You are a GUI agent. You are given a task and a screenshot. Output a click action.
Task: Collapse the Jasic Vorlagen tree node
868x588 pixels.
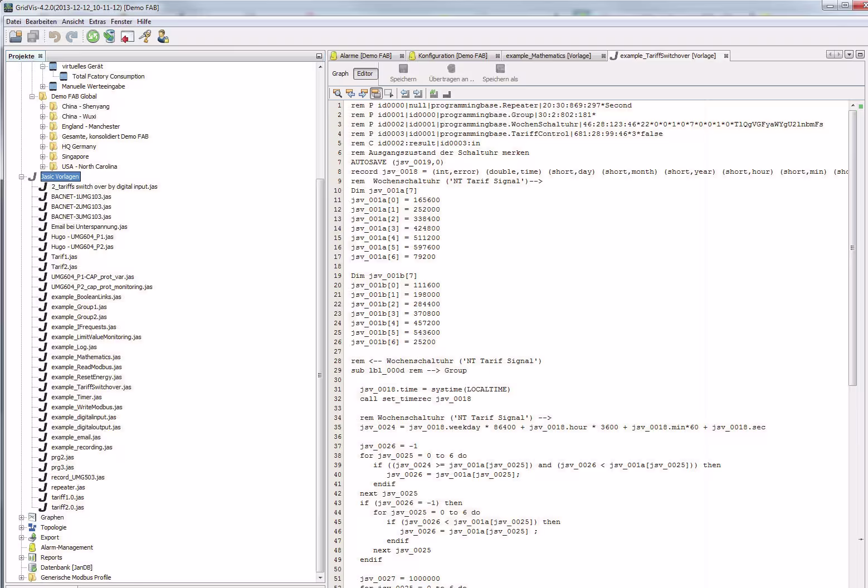(x=22, y=177)
